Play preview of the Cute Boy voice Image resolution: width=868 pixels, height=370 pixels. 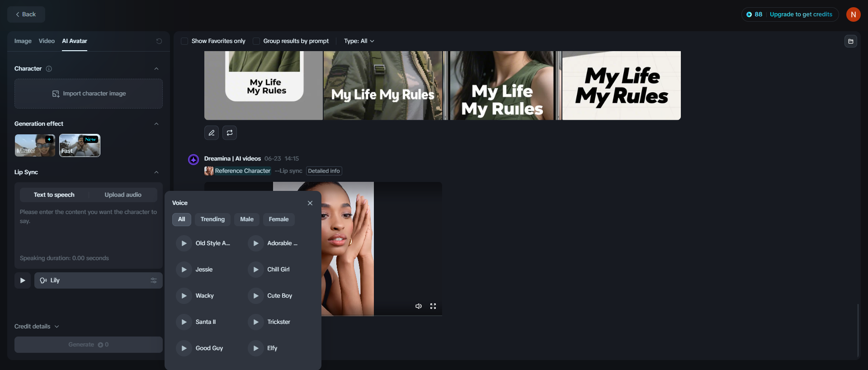[256, 296]
